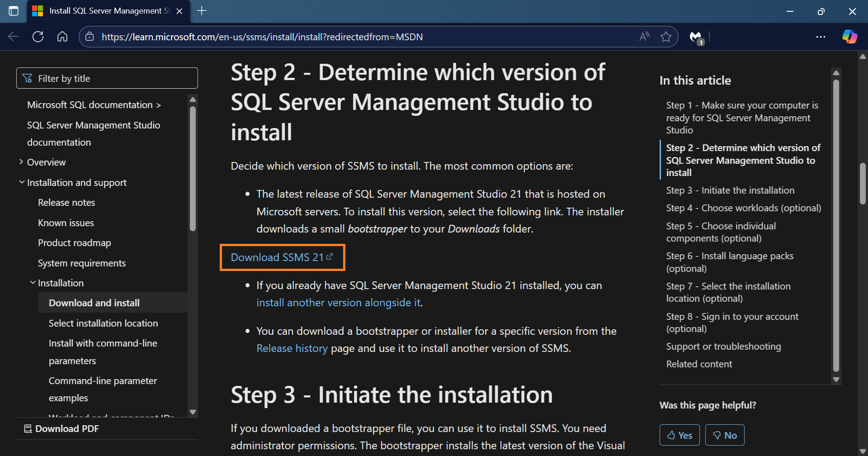The image size is (868, 456).
Task: Click Yes to mark the page helpful
Action: (x=679, y=435)
